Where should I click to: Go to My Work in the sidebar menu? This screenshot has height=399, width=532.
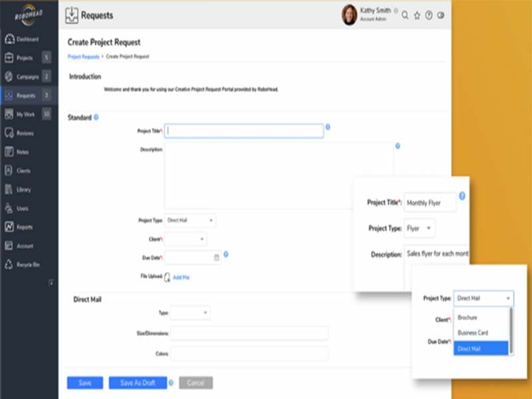(x=25, y=114)
